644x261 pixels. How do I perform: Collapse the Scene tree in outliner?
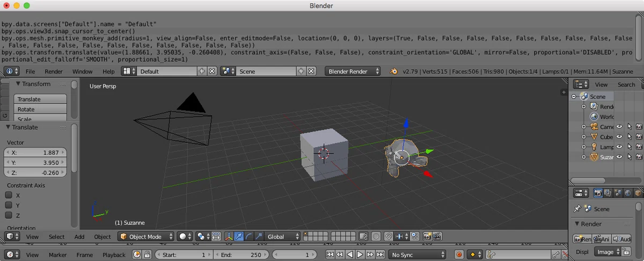574,97
